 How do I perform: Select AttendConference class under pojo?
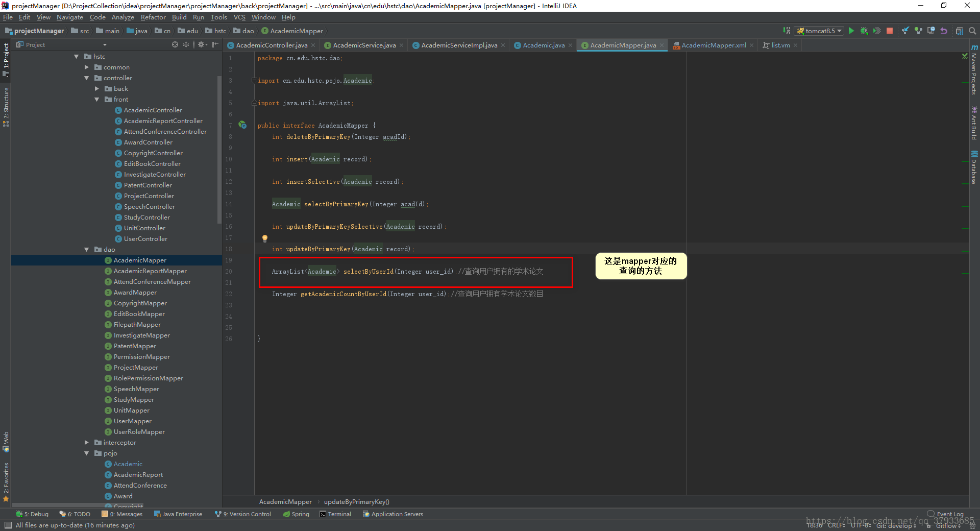click(x=140, y=486)
